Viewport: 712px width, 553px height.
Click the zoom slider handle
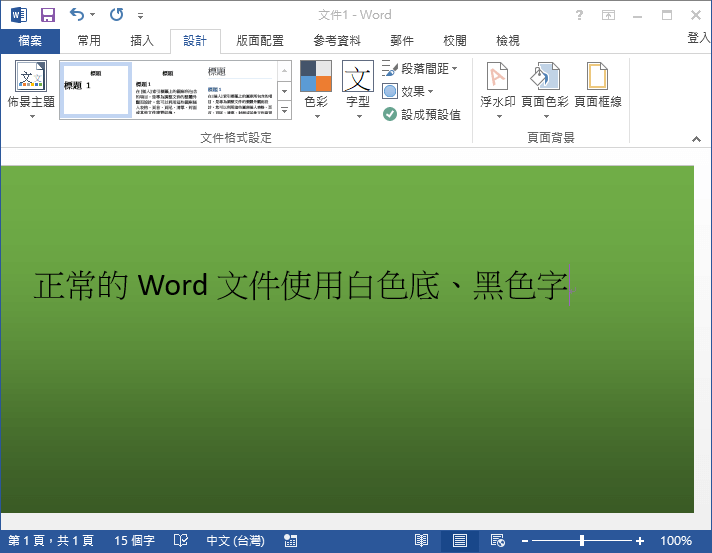[582, 541]
